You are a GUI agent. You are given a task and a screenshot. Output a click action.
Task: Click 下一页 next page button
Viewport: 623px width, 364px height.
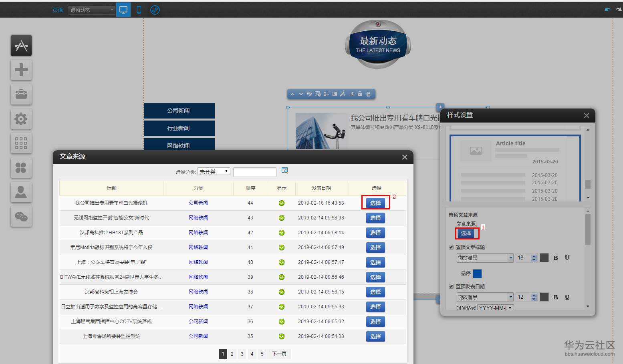[279, 354]
